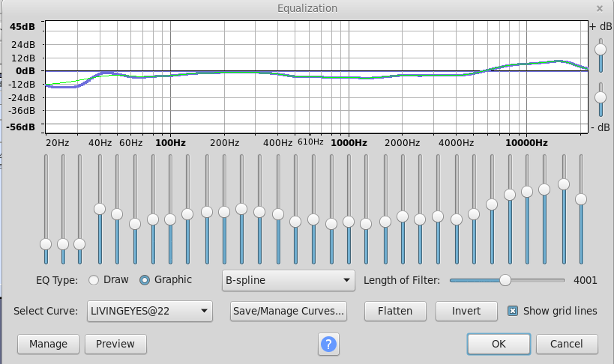Click the Equalization title bar text

coord(307,8)
